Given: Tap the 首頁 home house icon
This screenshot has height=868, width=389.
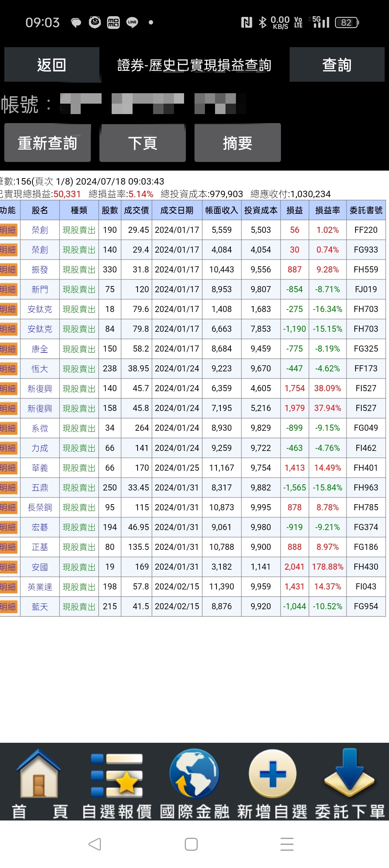Looking at the screenshot, I should [x=39, y=774].
